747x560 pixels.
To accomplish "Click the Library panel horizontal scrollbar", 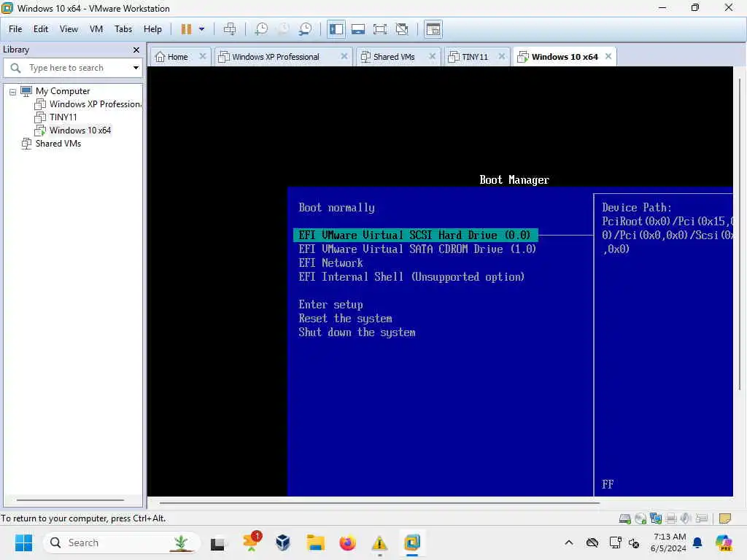I will (x=71, y=500).
